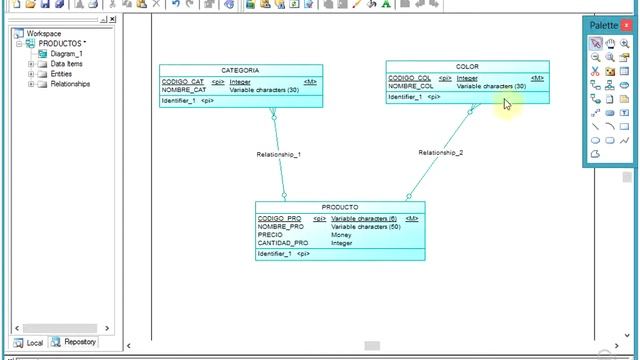
Task: Close the Palette window
Action: click(x=627, y=25)
